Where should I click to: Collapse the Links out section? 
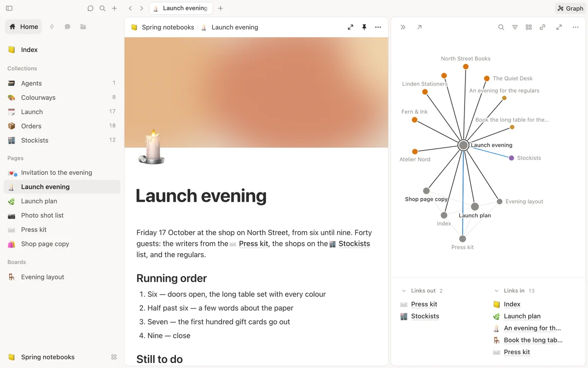404,291
